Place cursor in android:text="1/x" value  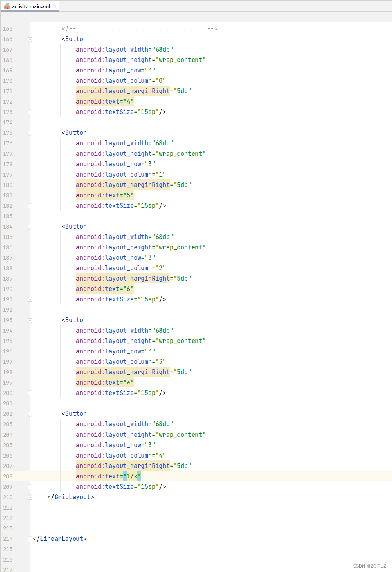(x=132, y=476)
